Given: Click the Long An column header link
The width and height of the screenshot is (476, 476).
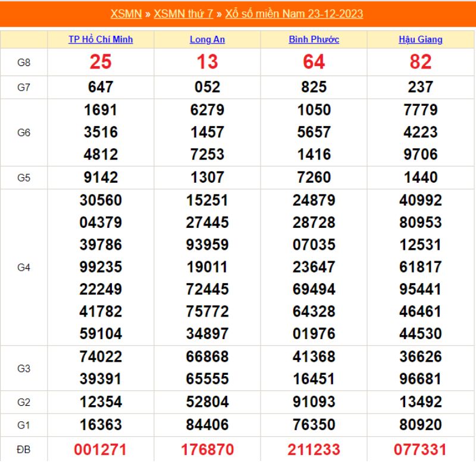Looking at the screenshot, I should coord(207,40).
